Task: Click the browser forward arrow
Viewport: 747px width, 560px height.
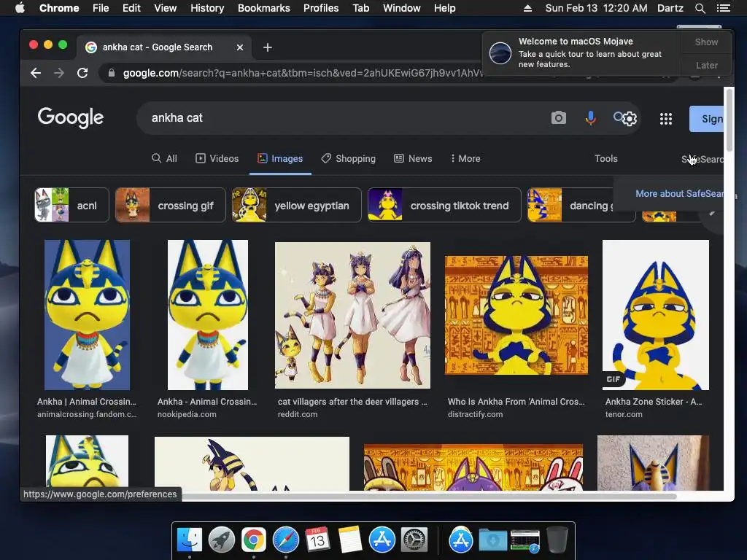Action: click(59, 73)
